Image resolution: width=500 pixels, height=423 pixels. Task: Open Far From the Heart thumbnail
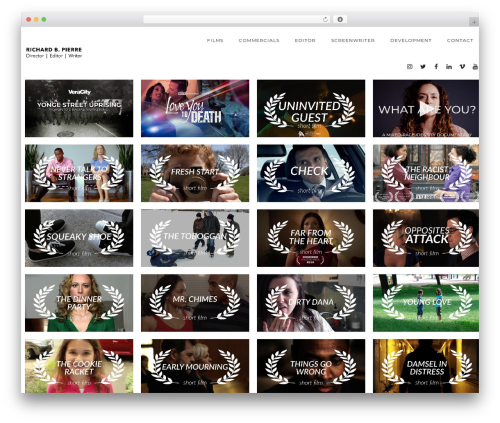coord(311,238)
